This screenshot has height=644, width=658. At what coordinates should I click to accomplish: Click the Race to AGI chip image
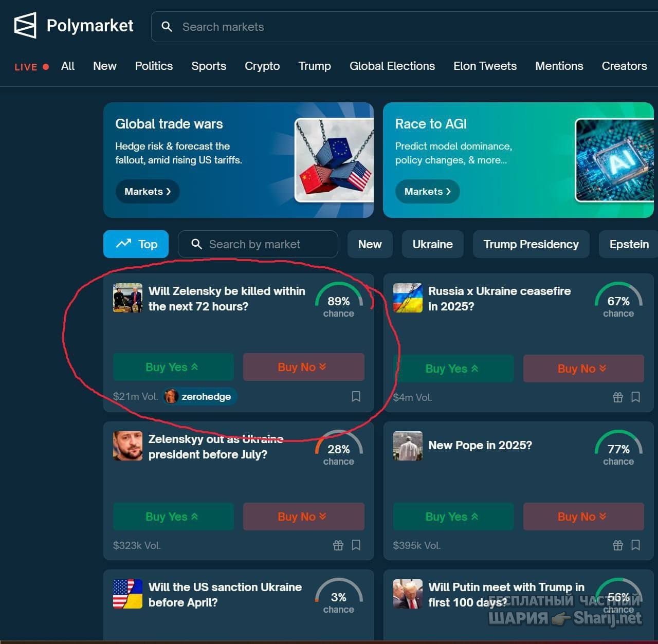coord(614,160)
